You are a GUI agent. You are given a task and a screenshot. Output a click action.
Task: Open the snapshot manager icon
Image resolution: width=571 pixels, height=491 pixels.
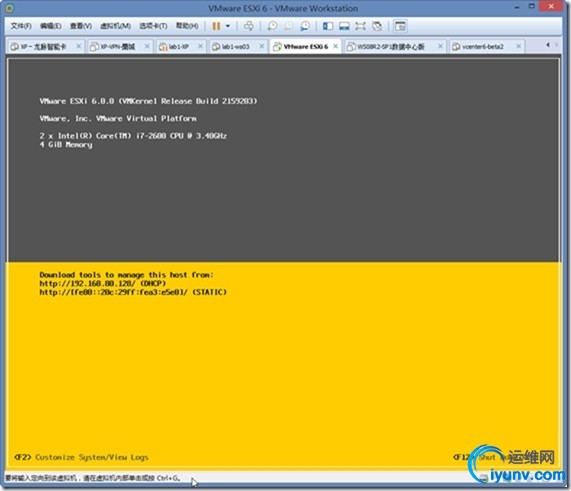305,26
